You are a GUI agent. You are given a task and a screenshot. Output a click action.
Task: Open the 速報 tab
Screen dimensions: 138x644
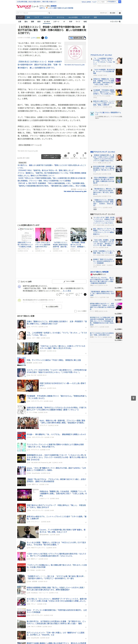28,17
